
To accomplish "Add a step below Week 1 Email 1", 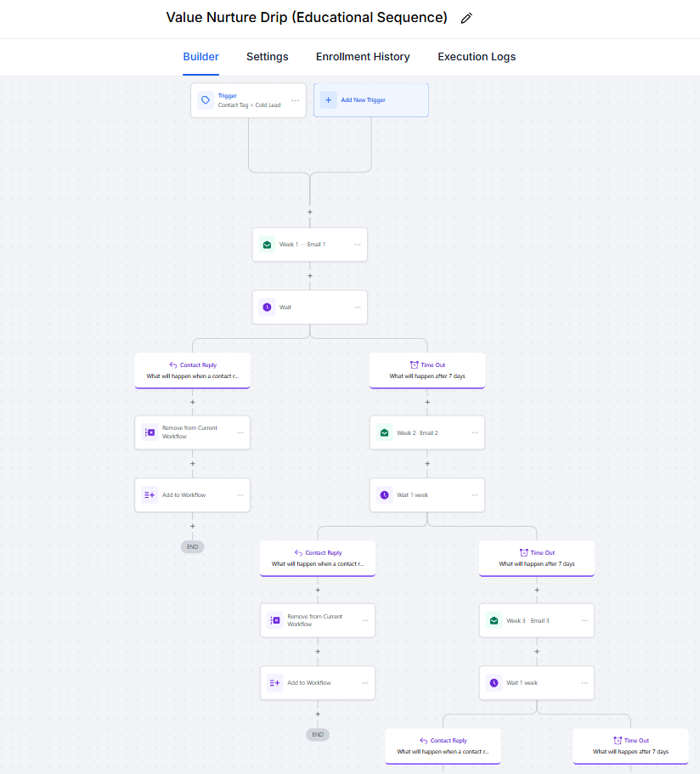I will pyautogui.click(x=310, y=275).
